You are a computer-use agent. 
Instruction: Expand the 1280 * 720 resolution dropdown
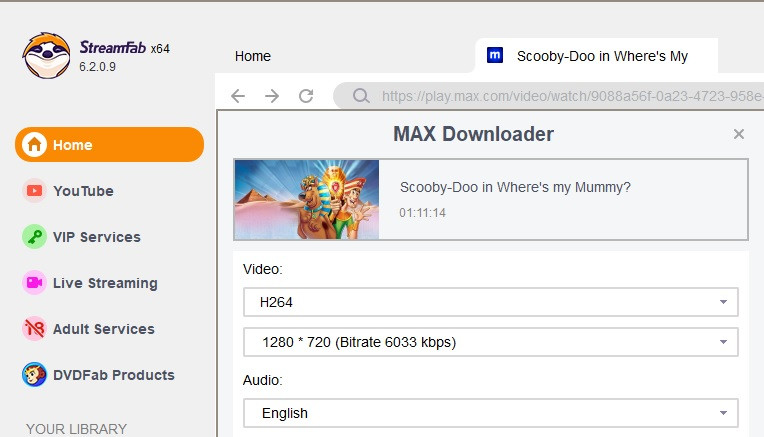click(490, 342)
